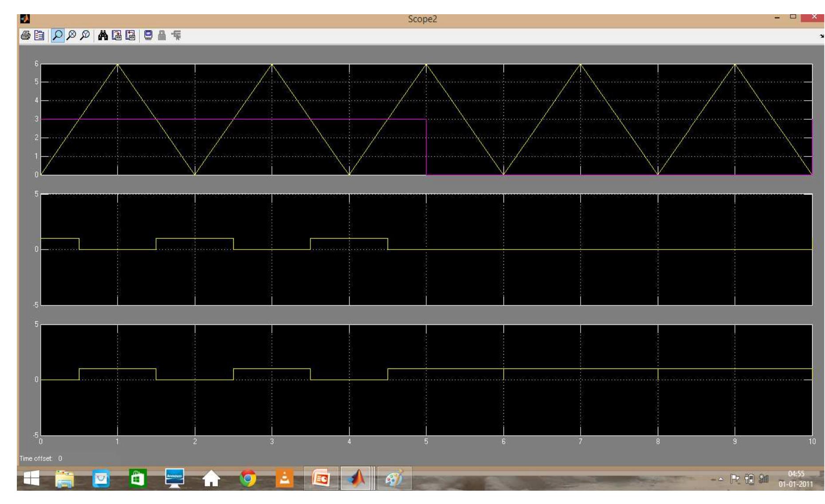Select the Print icon in the Scope toolbar

pyautogui.click(x=25, y=36)
